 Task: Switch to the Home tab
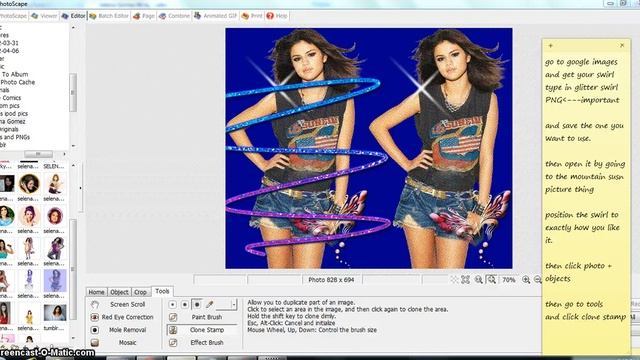[96, 292]
